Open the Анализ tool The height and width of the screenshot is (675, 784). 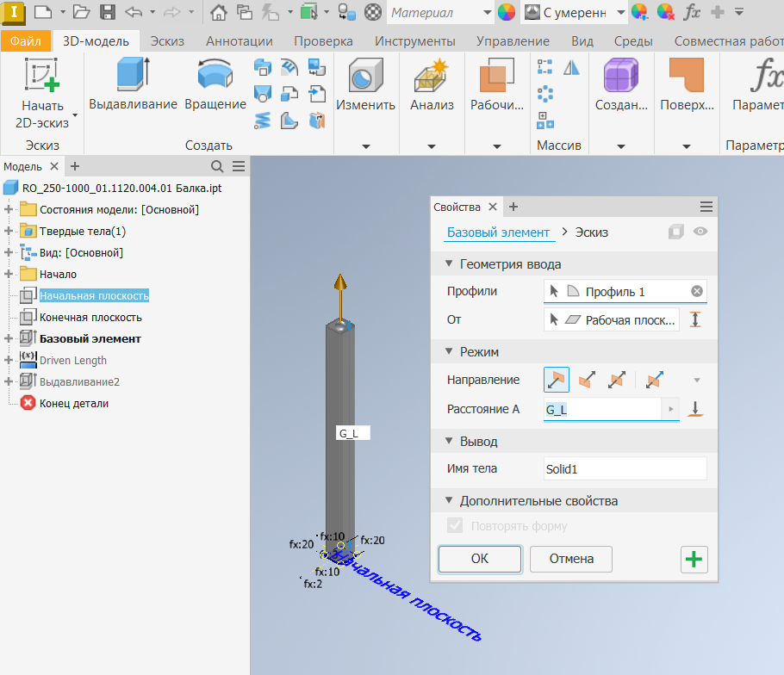tap(432, 84)
